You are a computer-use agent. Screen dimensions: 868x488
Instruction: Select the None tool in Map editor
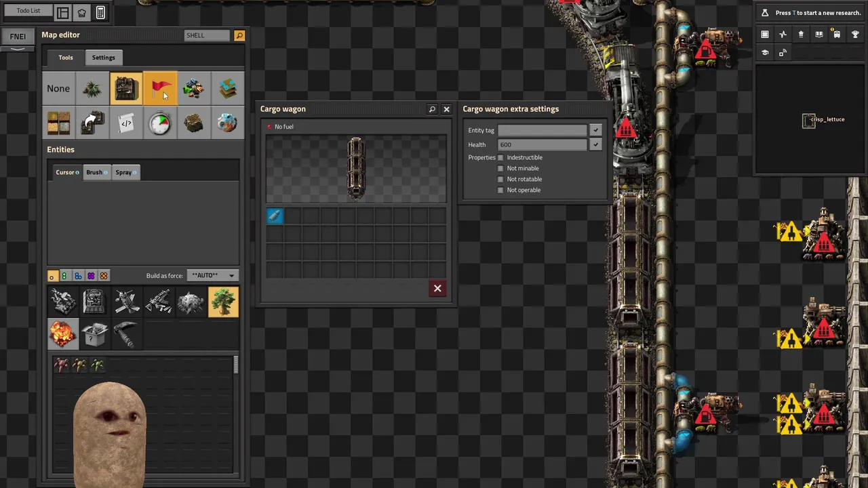58,89
